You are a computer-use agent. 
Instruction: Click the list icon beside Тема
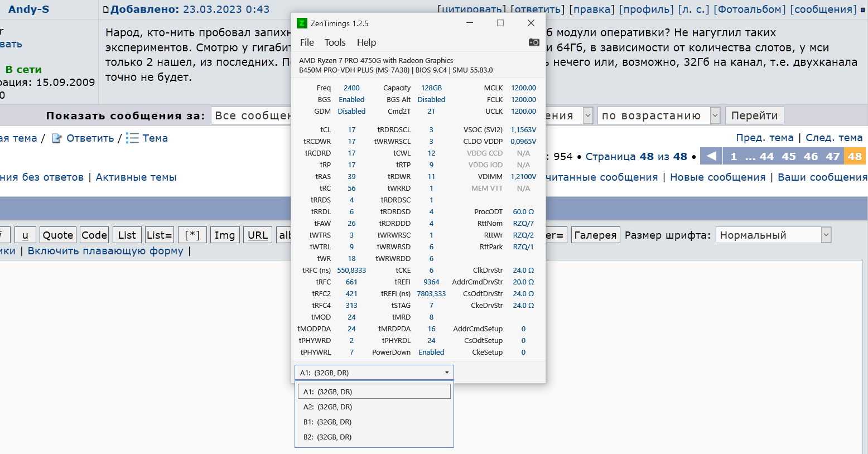(x=132, y=138)
